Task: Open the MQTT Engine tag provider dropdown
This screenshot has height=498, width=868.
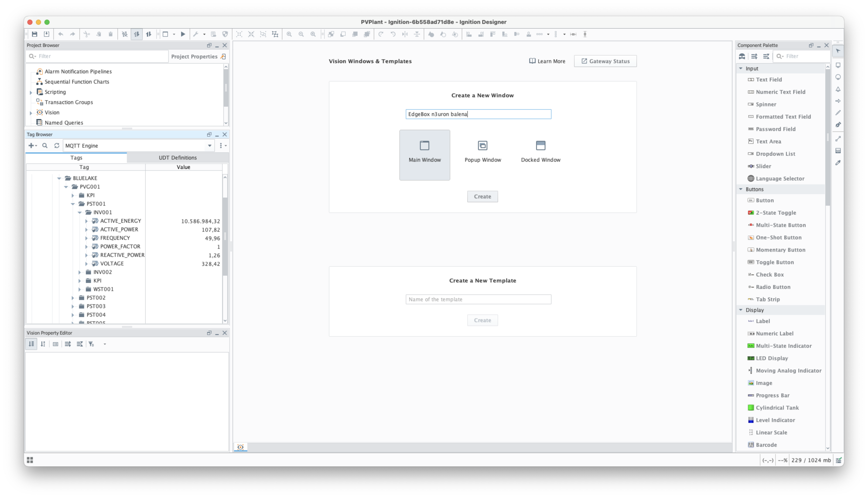Action: tap(210, 146)
